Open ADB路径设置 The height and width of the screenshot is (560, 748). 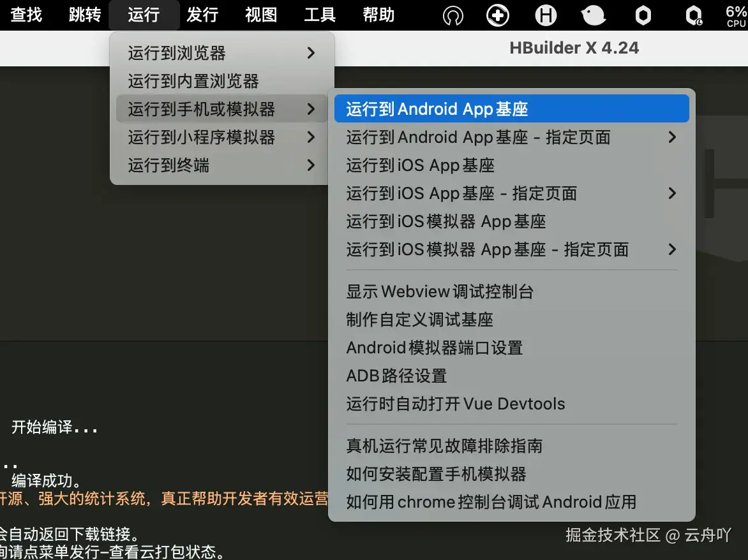coord(511,376)
